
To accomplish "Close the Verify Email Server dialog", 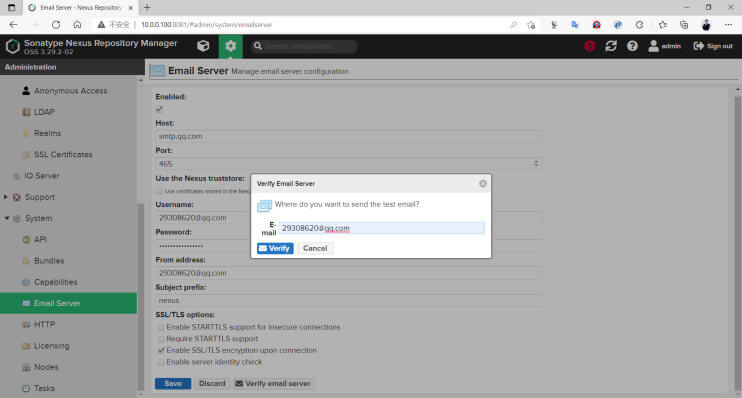I will 483,184.
